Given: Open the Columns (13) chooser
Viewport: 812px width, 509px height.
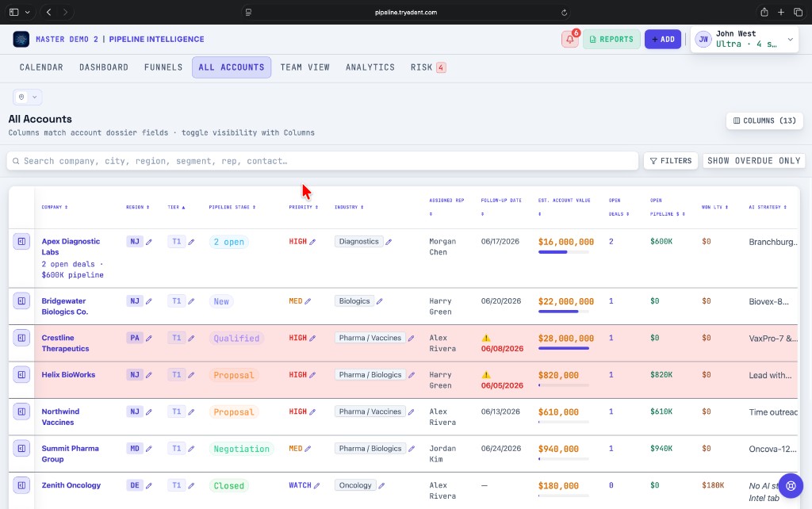Looking at the screenshot, I should click(764, 121).
